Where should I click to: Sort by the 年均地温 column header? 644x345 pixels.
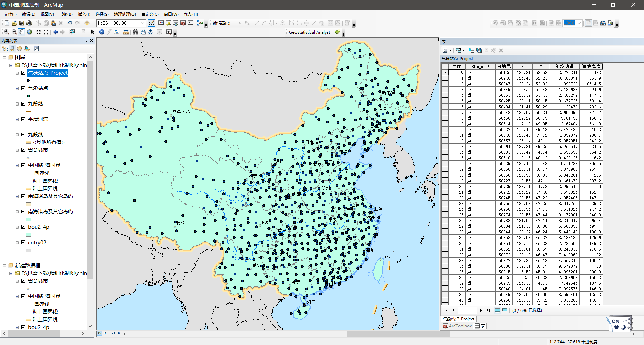[x=564, y=66]
